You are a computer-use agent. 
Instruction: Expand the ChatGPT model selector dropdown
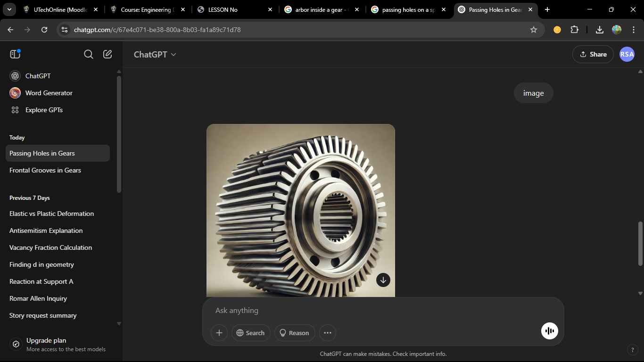[x=155, y=54]
